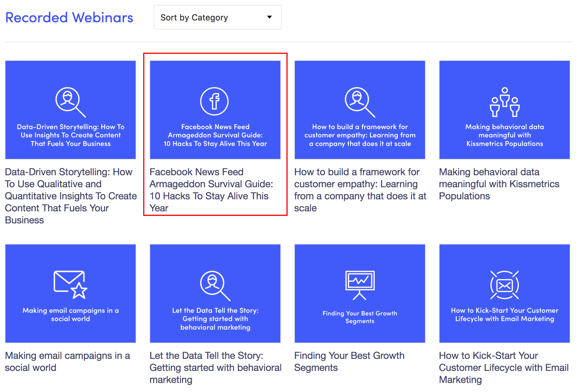Click the magnifier-person icon on customer empathy card
Image resolution: width=580 pixels, height=392 pixels.
[360, 102]
